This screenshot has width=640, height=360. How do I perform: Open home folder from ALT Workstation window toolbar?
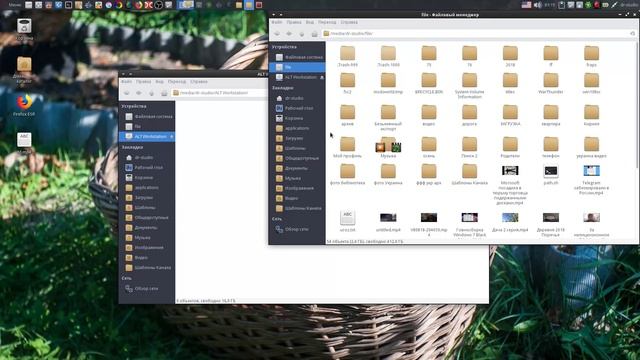pyautogui.click(x=164, y=93)
